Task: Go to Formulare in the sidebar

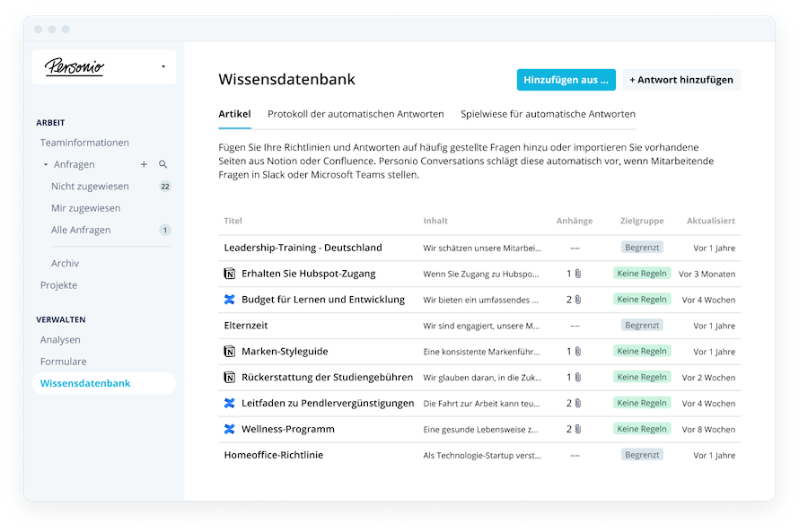Action: (x=63, y=362)
